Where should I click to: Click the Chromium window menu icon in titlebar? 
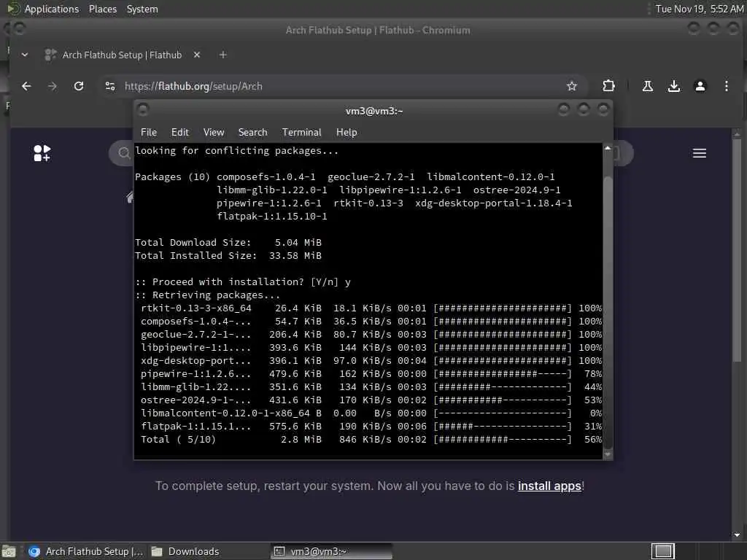point(20,29)
